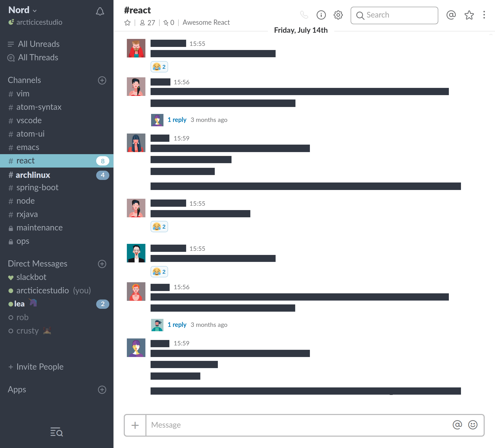Click the star icon next to #react channel header
Screen dimensions: 495x448
127,22
